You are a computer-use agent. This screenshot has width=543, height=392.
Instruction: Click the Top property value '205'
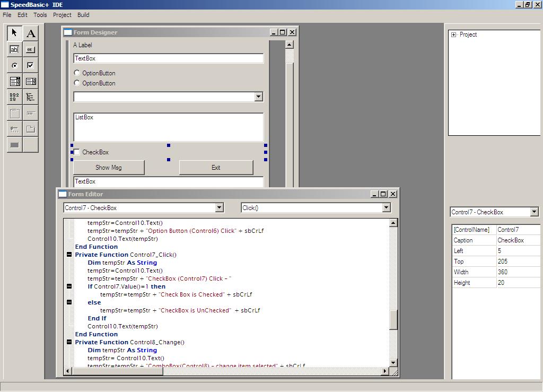click(x=519, y=262)
